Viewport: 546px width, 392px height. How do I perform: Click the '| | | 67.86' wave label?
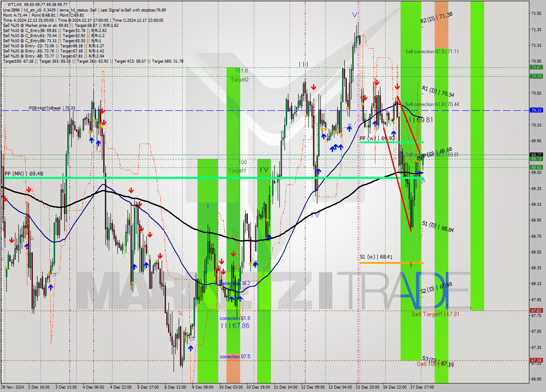pyautogui.click(x=235, y=326)
